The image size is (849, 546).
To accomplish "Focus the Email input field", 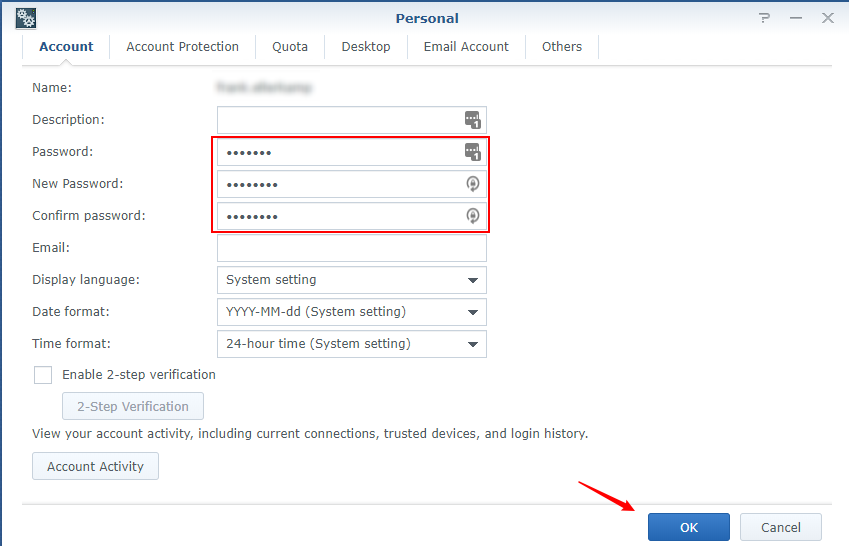I will (x=351, y=248).
